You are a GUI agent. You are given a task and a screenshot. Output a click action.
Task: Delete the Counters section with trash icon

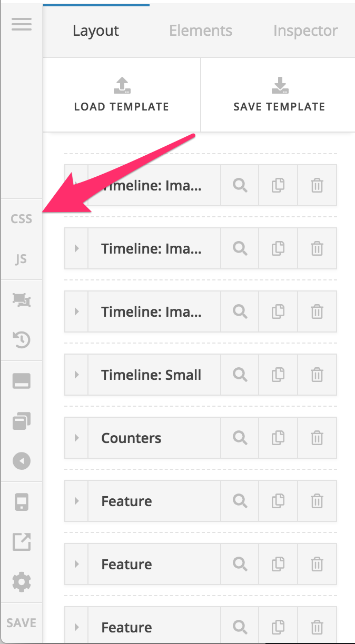(x=317, y=438)
